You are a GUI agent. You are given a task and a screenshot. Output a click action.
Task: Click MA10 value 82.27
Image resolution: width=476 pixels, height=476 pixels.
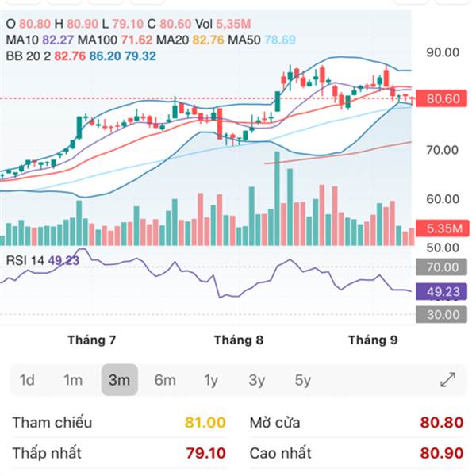pos(58,40)
